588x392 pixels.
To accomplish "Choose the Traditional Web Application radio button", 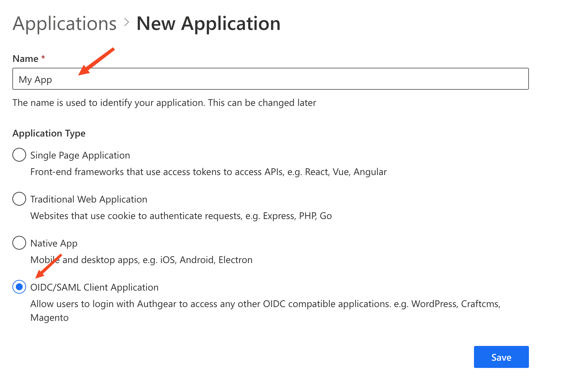I will (19, 199).
